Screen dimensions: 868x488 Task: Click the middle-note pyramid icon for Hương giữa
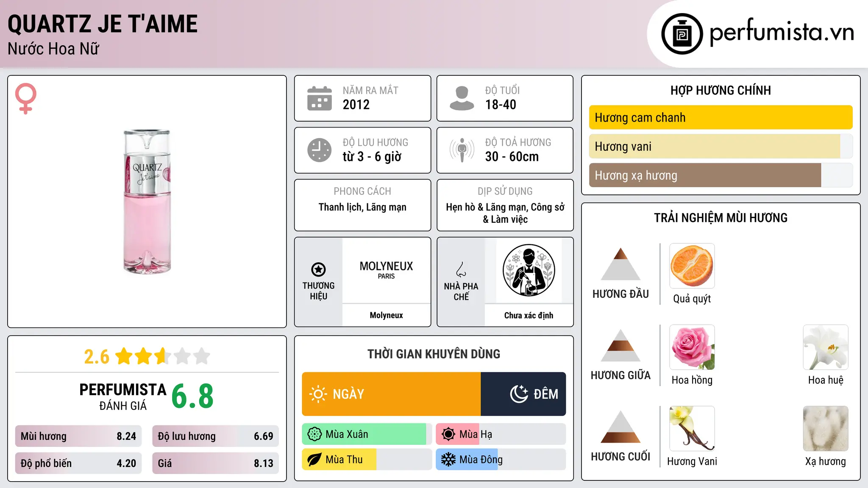point(620,345)
